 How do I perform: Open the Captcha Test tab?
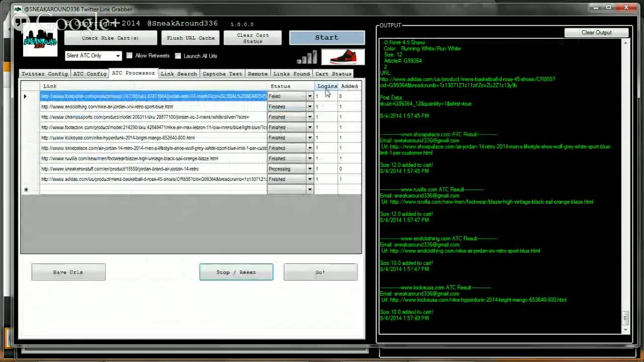click(x=222, y=74)
